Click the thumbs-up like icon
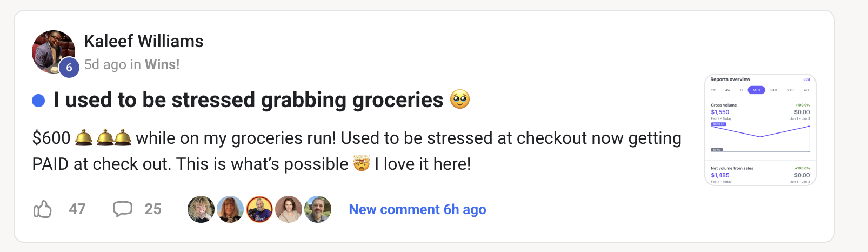This screenshot has width=868, height=252. click(x=43, y=209)
